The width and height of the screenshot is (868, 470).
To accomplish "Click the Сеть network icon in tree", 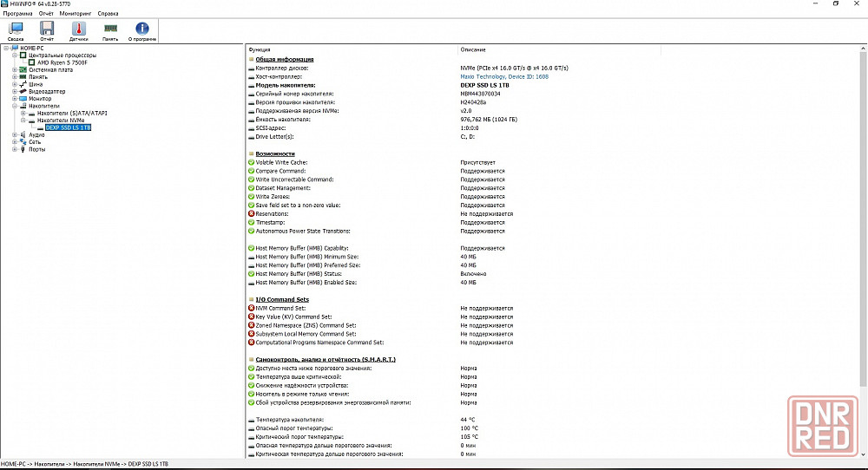I will pos(23,142).
